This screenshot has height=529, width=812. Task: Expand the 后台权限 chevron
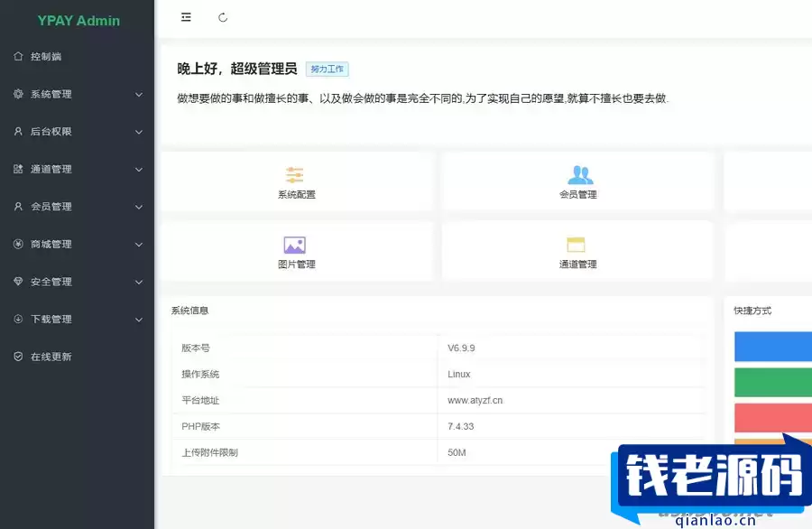[139, 132]
